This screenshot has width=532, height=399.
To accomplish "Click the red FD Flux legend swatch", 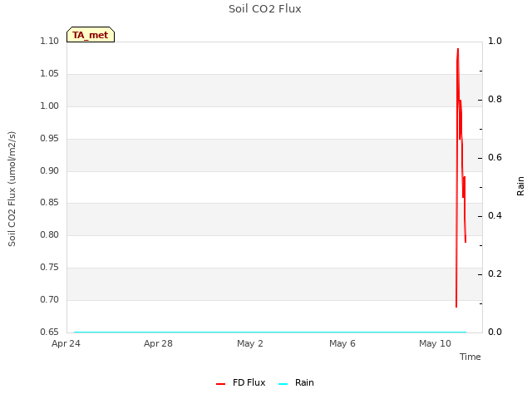I will pyautogui.click(x=220, y=384).
